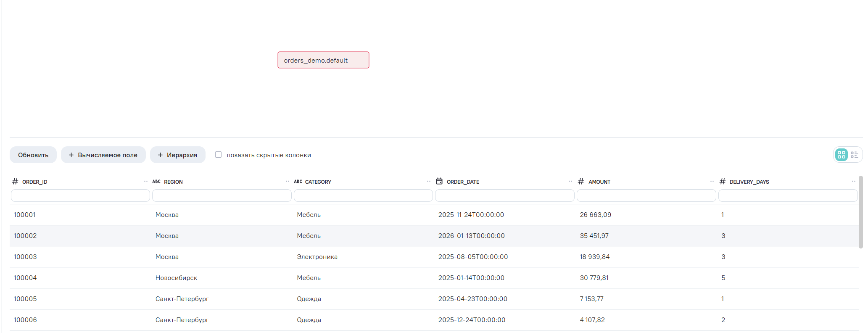Select the orders_demo.default table node
The width and height of the screenshot is (868, 333).
click(323, 60)
